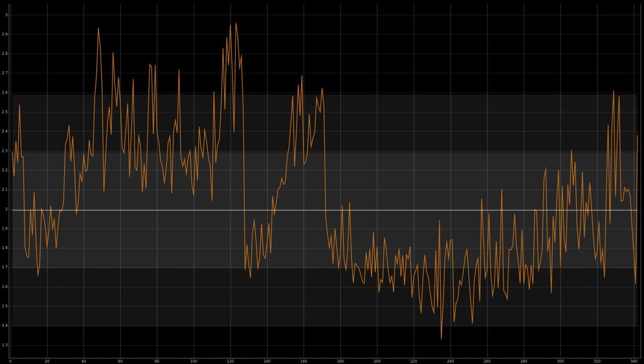
Task: Click the y-axis tick label 2.6
Action: [6, 93]
